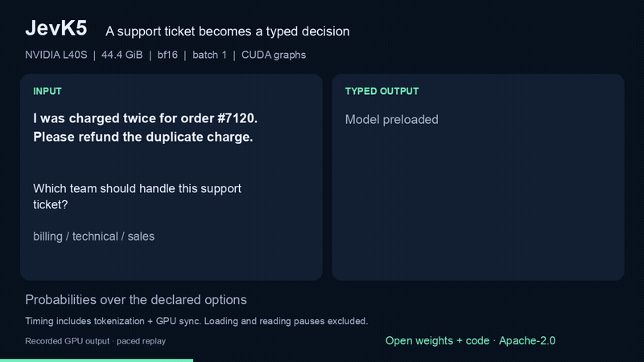Click the CUDA graphs label
644x362 pixels.
click(274, 55)
